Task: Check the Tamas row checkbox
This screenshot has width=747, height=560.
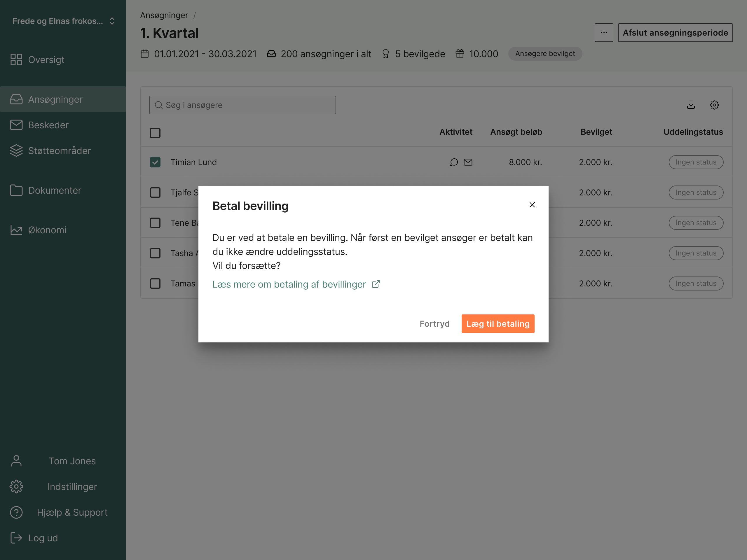Action: 155,283
